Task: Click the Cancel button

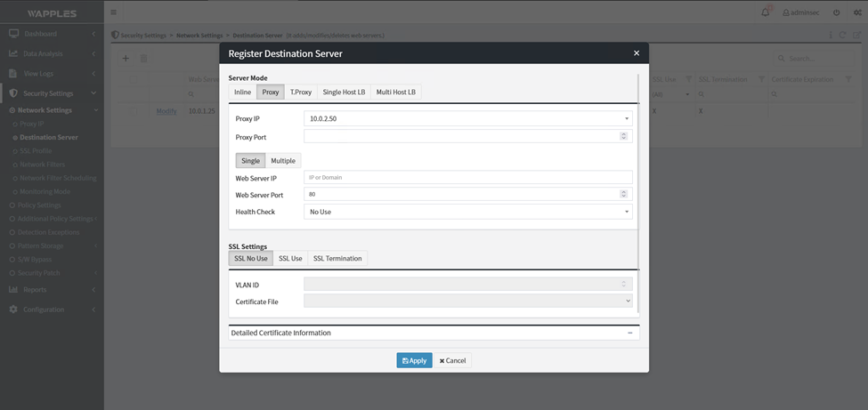Action: [452, 360]
